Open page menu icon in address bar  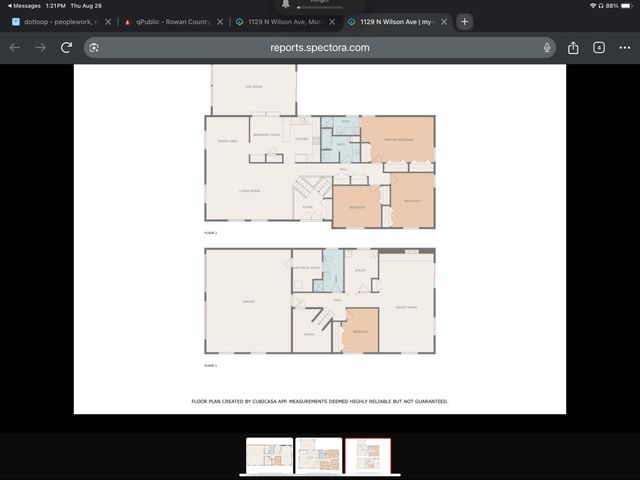point(94,47)
